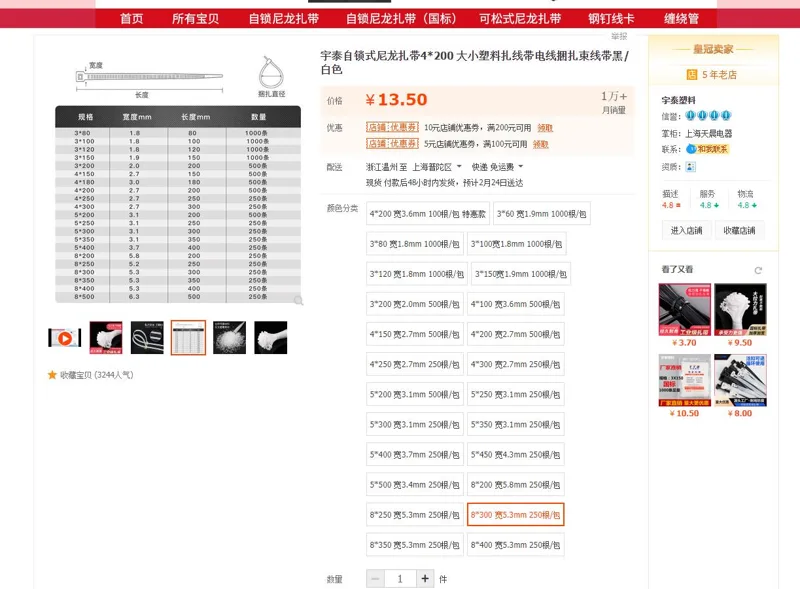Claim the 5元 store coupon
This screenshot has width=800, height=589.
pyautogui.click(x=540, y=144)
